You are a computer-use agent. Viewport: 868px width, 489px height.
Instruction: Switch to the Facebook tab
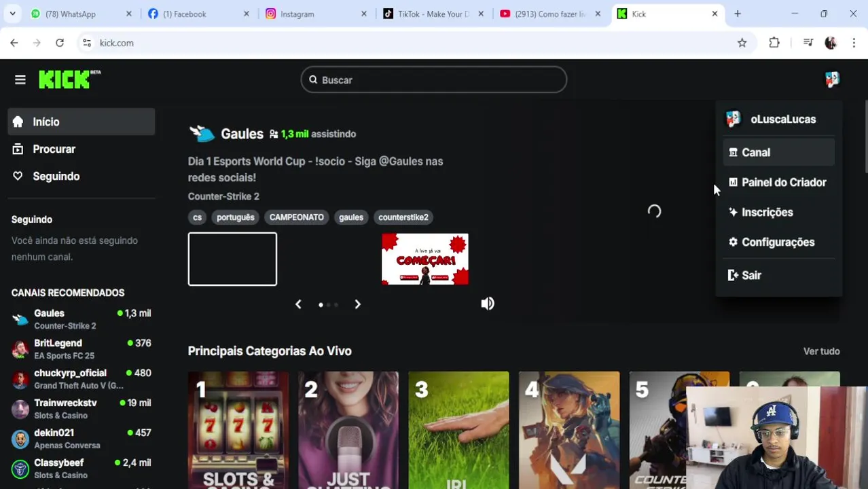[198, 14]
